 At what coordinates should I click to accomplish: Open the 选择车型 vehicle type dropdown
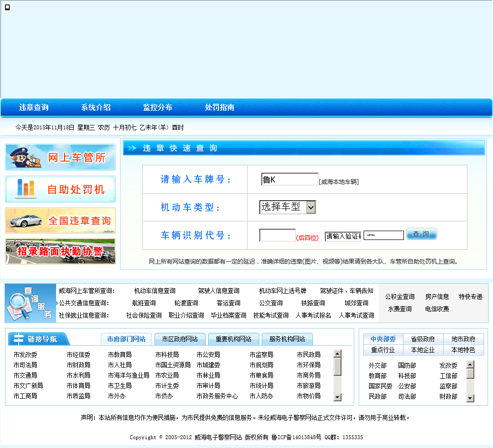point(287,207)
